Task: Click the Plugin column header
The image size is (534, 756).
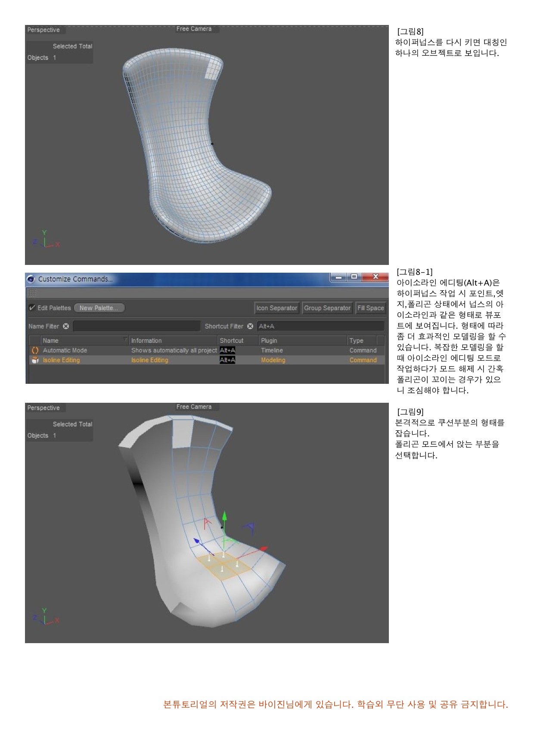Action: tap(303, 340)
